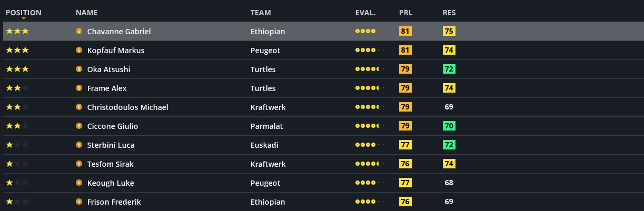Open info icon next to Kopfauf Markus
This screenshot has height=211, width=644.
click(x=79, y=51)
